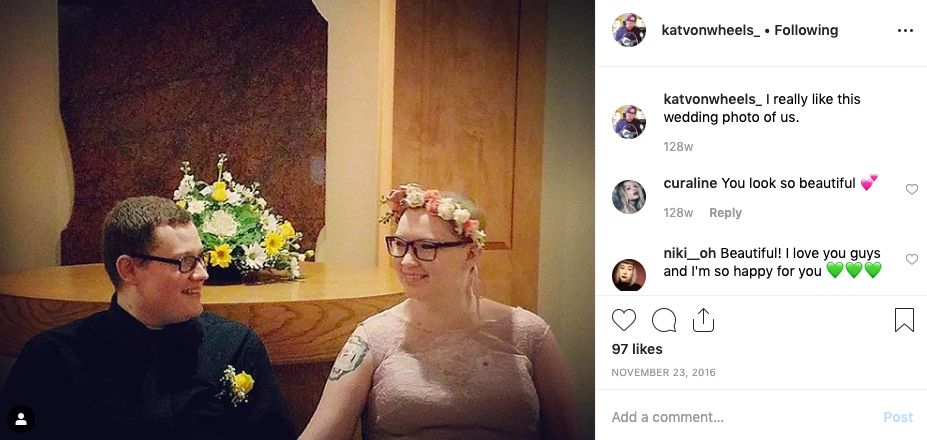View the 97 likes list
The width and height of the screenshot is (927, 440).
637,349
